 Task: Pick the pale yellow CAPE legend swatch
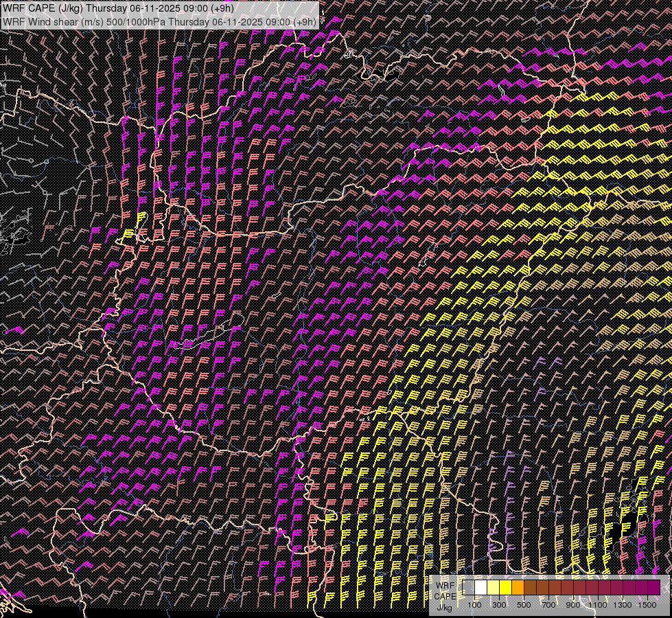tap(494, 587)
